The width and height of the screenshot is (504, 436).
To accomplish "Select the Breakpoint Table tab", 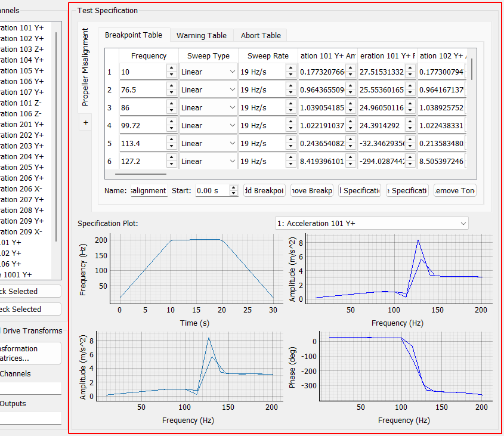I will point(134,35).
